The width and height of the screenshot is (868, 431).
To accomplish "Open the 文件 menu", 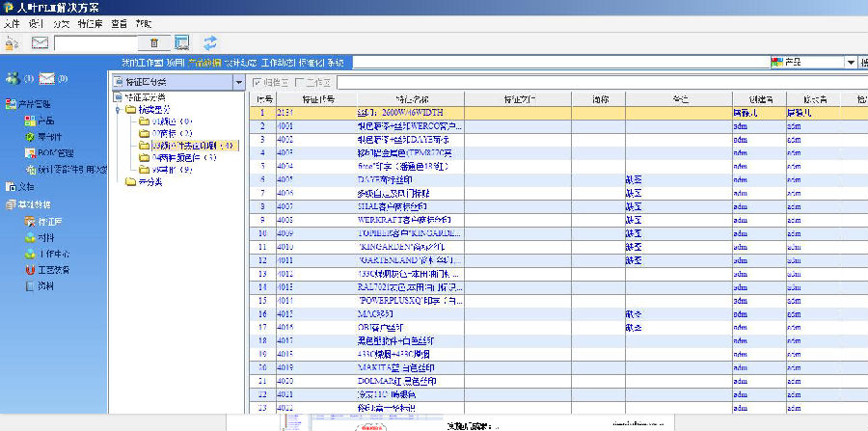I will click(12, 22).
